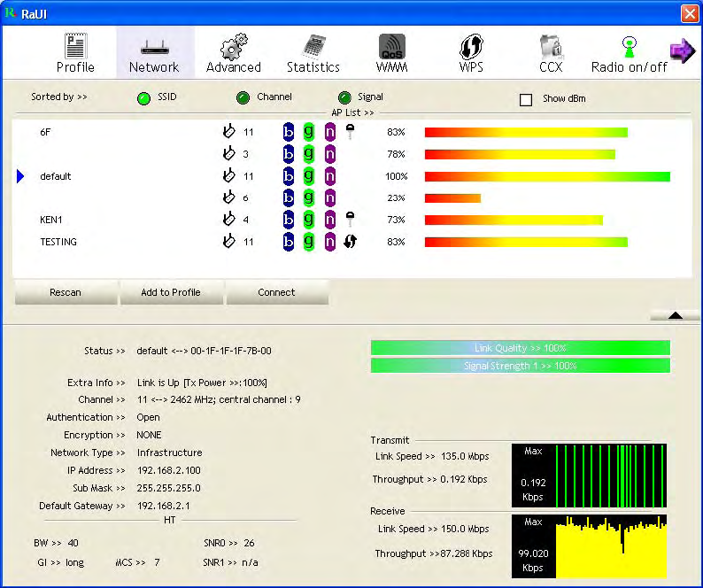The height and width of the screenshot is (588, 703).
Task: Switch to the Network tab
Action: click(x=154, y=51)
